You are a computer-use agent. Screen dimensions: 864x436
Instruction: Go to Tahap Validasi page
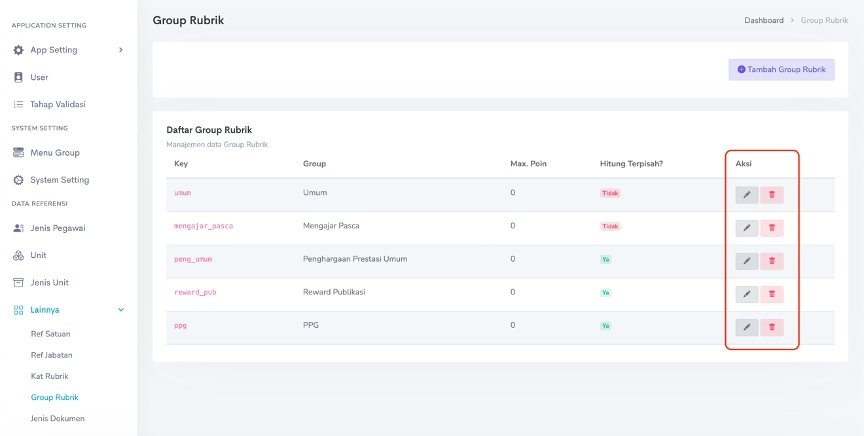(57, 104)
